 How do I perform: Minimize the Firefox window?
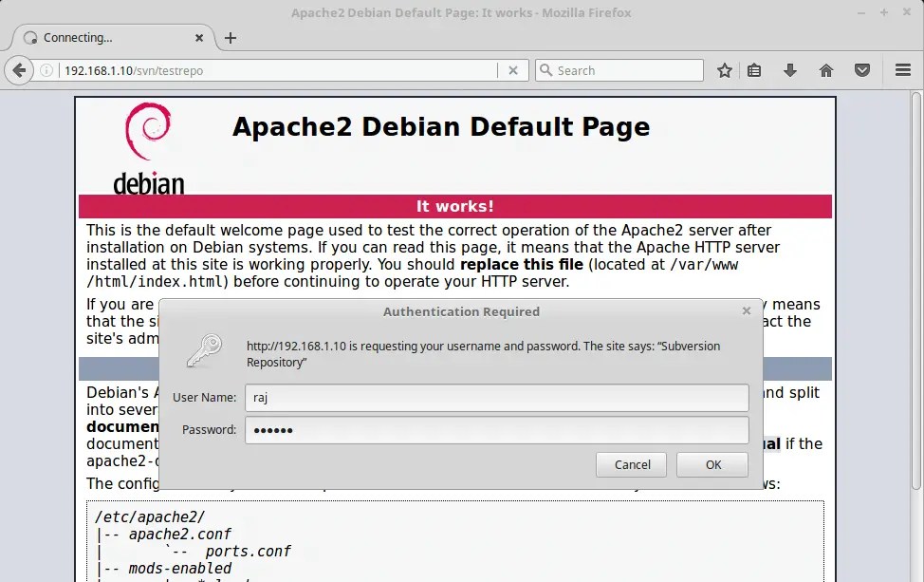click(x=861, y=12)
